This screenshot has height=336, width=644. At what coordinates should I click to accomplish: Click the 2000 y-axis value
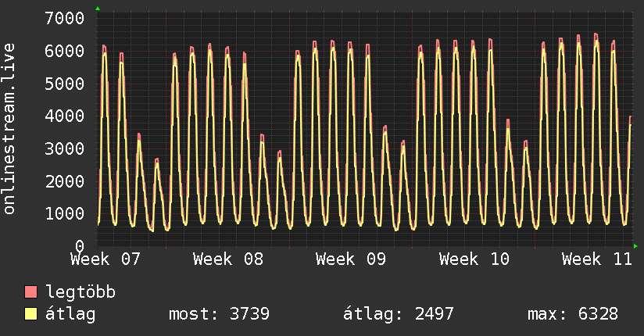click(65, 181)
